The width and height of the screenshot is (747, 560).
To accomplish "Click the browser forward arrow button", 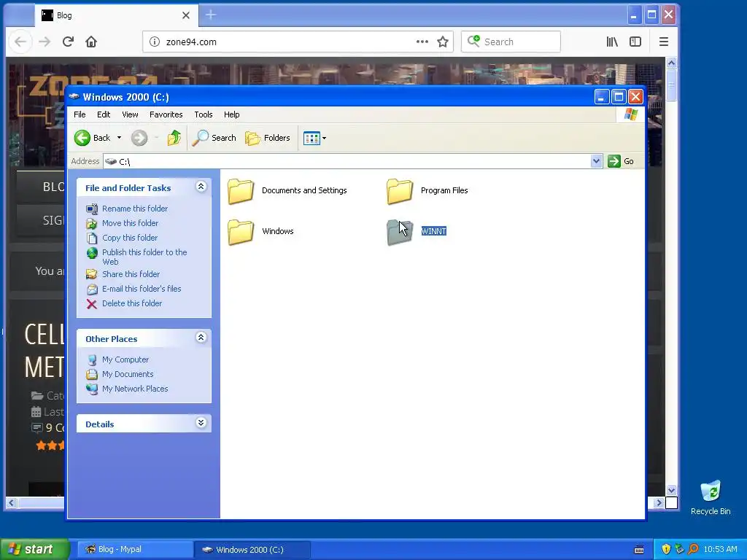I will (x=44, y=42).
